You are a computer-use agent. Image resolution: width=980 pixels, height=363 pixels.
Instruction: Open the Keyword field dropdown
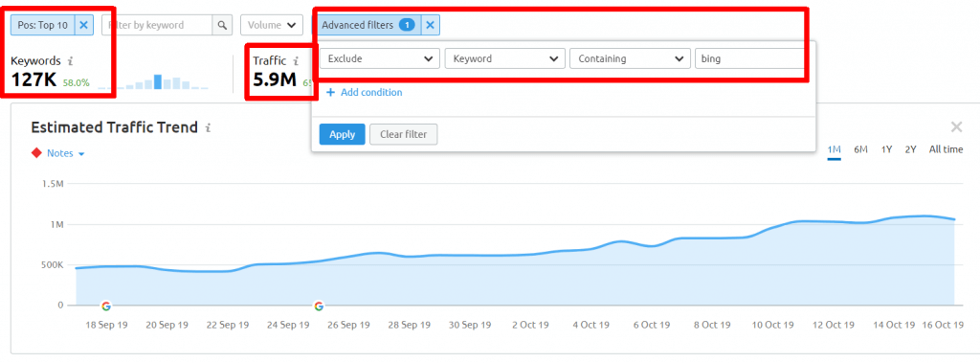(x=505, y=58)
